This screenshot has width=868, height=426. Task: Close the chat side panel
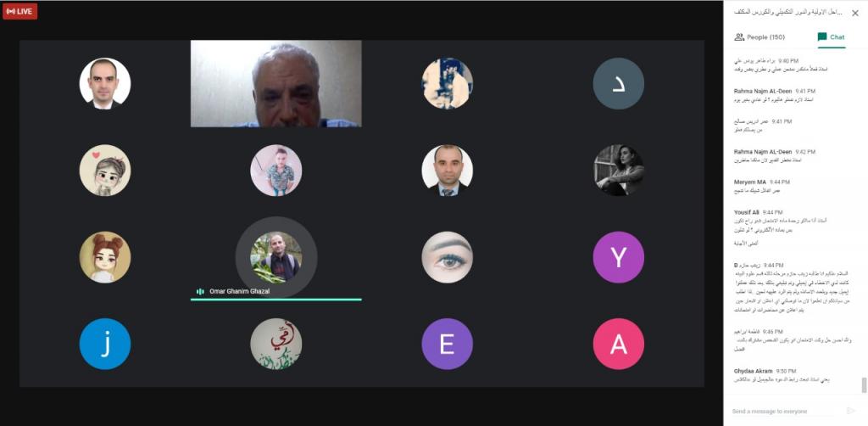854,14
